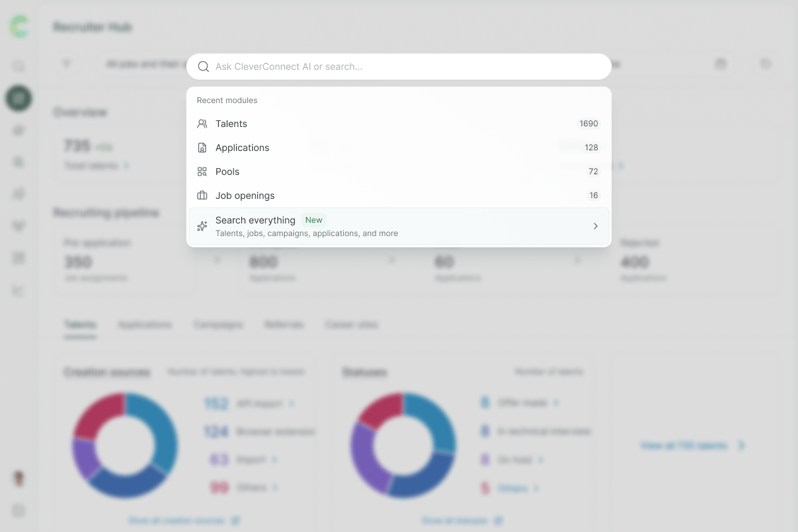798x532 pixels.
Task: Click the Talents, jobs, campaigns, applications subtitle
Action: coord(307,233)
